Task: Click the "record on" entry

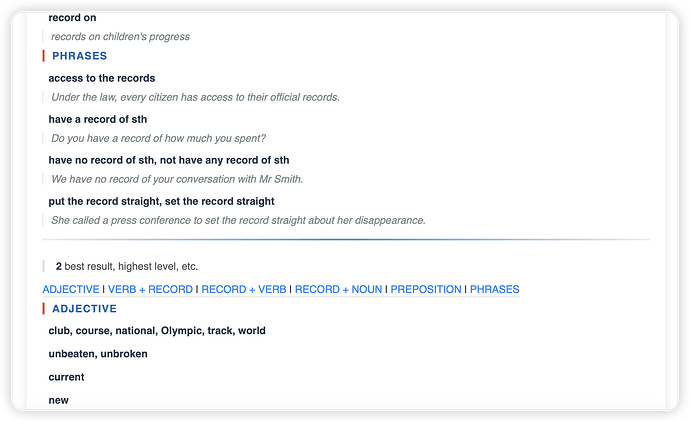Action: coord(72,18)
